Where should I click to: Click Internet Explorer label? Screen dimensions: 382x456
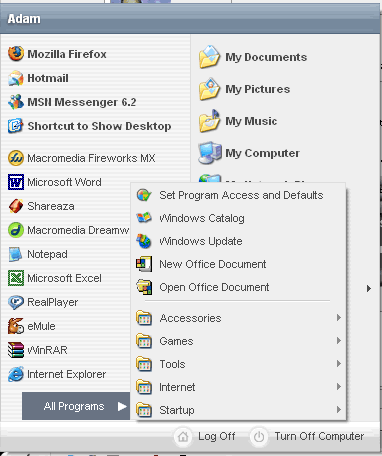tap(66, 374)
